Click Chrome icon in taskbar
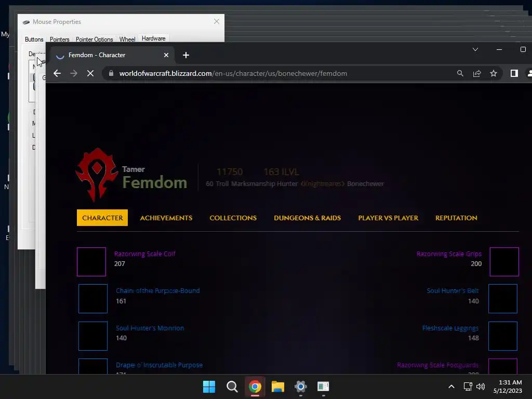532x399 pixels. pyautogui.click(x=255, y=387)
